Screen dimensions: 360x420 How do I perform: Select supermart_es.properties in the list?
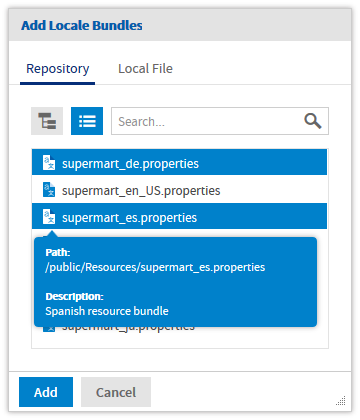click(179, 217)
